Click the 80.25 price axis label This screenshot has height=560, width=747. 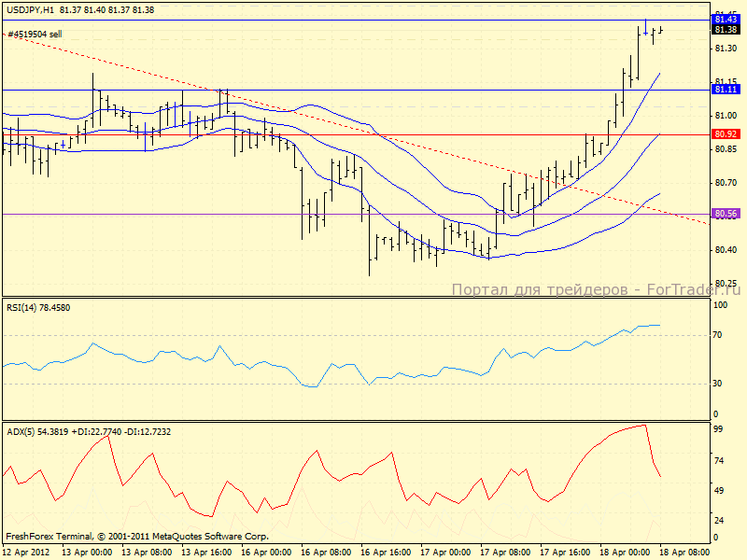click(726, 283)
